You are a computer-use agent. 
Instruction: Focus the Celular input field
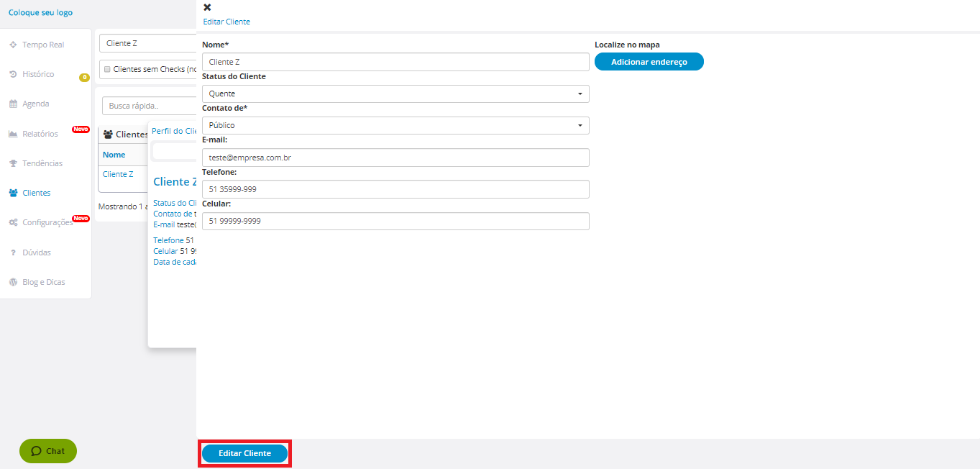click(x=395, y=221)
